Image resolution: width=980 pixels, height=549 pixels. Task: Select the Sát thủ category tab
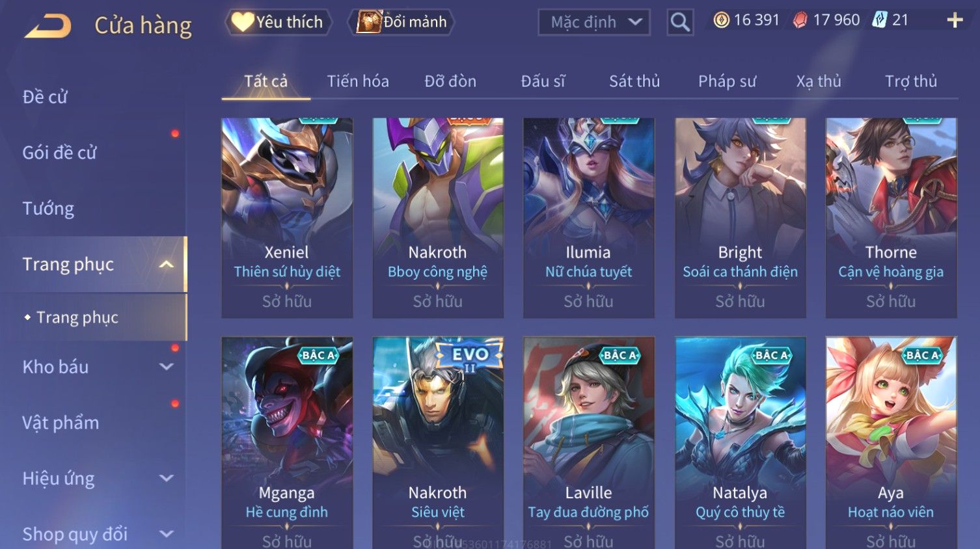[634, 81]
